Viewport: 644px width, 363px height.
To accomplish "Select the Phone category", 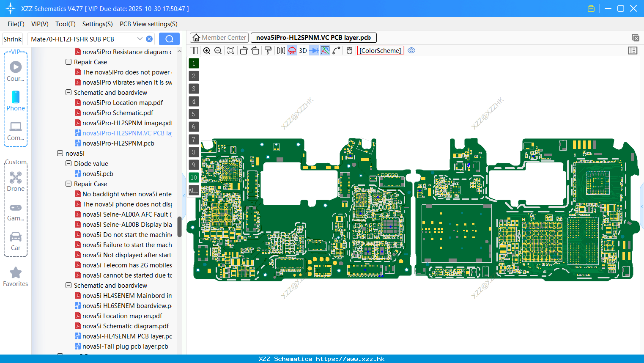I will [x=16, y=101].
